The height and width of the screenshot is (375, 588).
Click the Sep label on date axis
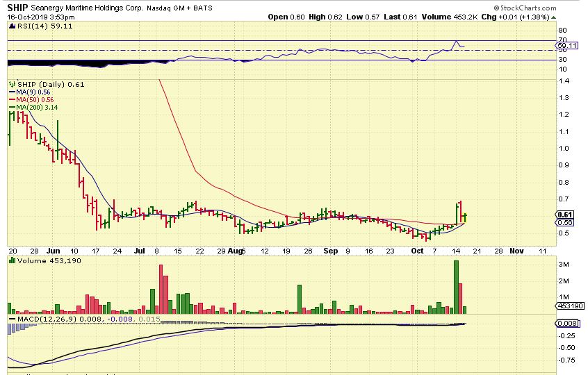331,251
